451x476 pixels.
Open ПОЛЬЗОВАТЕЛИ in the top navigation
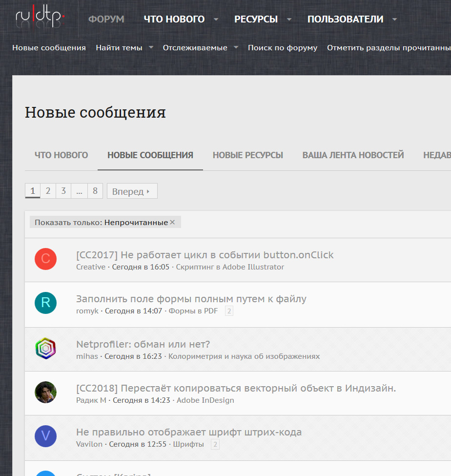coord(346,19)
